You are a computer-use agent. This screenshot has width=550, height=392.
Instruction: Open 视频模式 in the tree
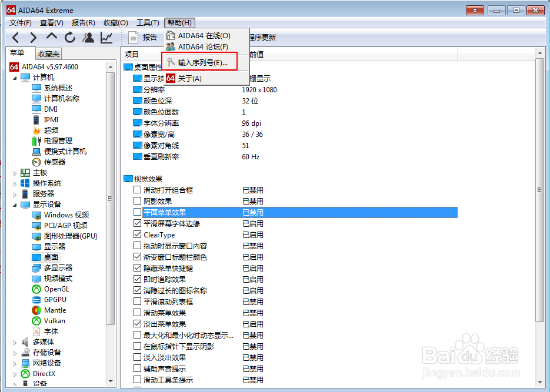point(52,279)
